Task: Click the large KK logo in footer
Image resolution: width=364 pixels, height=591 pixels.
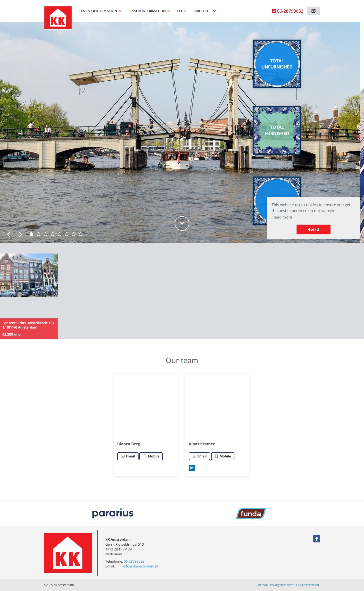Action: click(68, 553)
